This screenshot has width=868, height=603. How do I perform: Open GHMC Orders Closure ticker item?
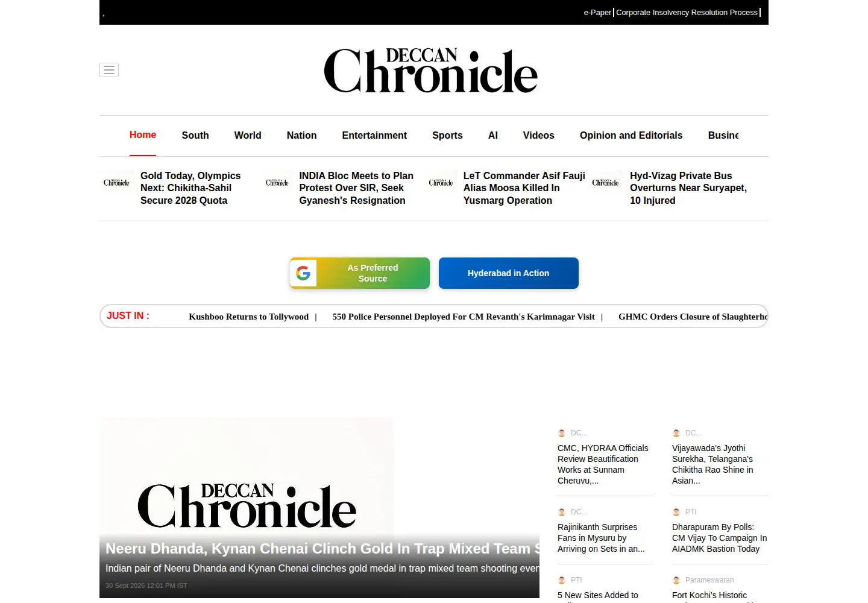[x=693, y=317]
